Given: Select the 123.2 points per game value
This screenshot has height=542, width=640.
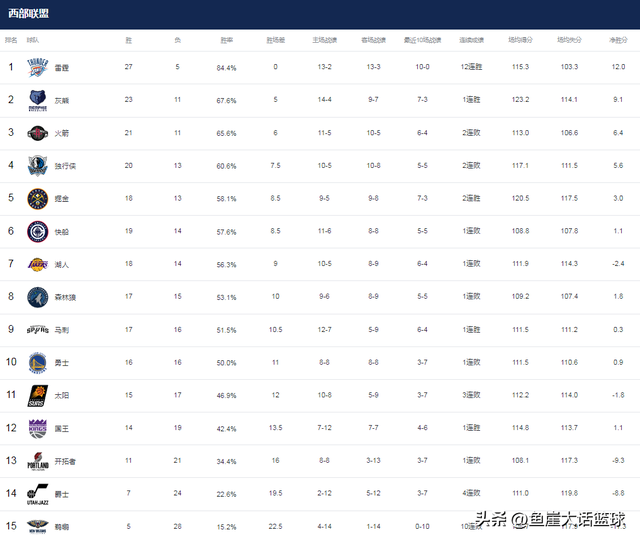Looking at the screenshot, I should point(520,100).
